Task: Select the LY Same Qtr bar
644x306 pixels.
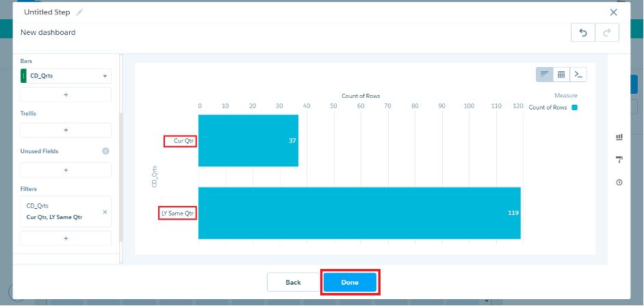Action: pos(359,213)
